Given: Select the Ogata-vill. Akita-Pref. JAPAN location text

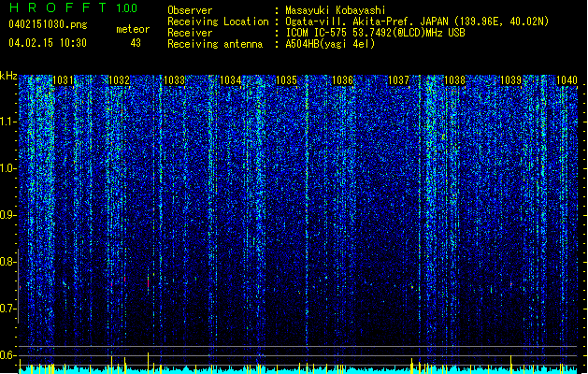Looking at the screenshot, I should click(x=417, y=22).
